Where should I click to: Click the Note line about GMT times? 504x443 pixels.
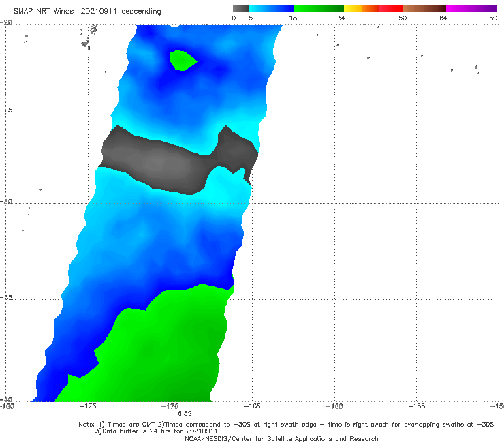pyautogui.click(x=286, y=425)
